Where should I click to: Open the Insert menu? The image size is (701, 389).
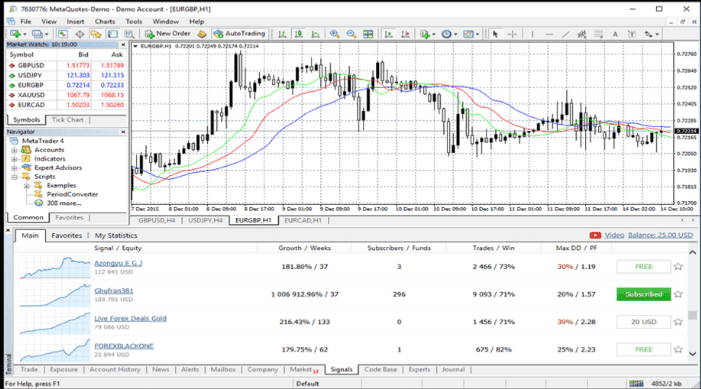tap(75, 21)
